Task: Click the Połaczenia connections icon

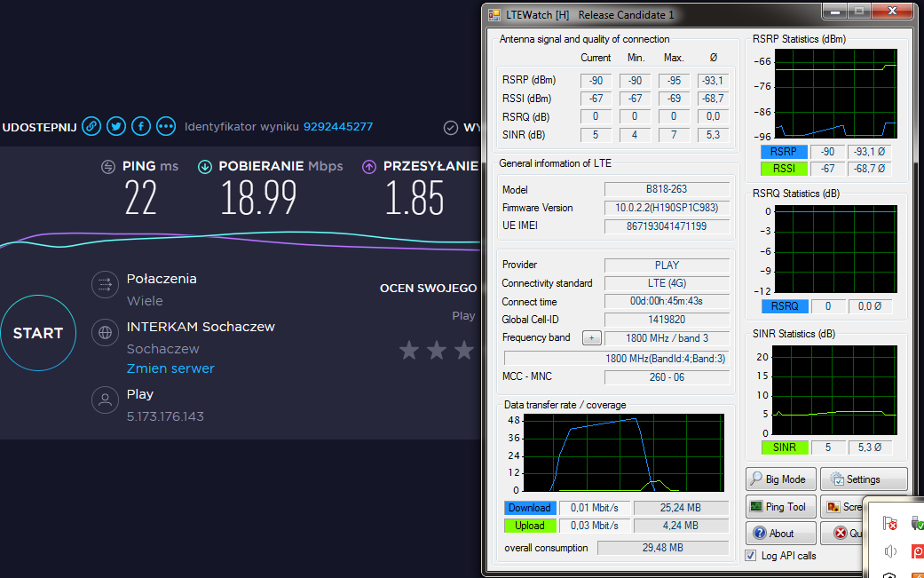Action: pyautogui.click(x=105, y=285)
